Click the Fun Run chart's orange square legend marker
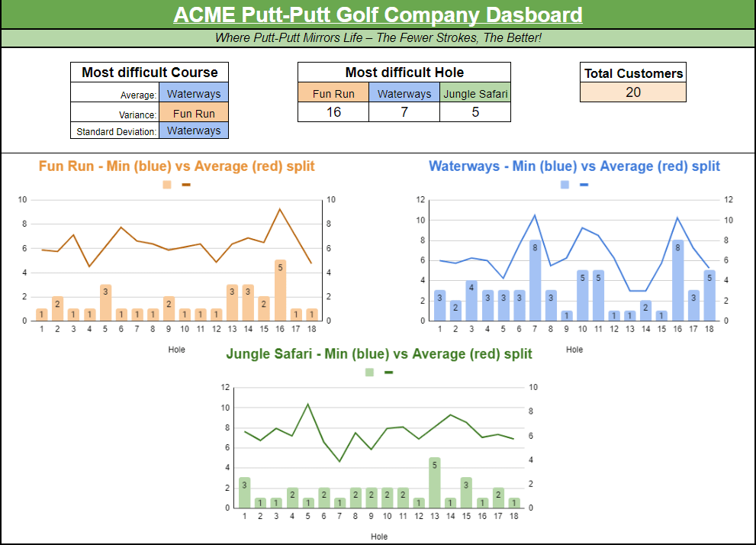 167,185
